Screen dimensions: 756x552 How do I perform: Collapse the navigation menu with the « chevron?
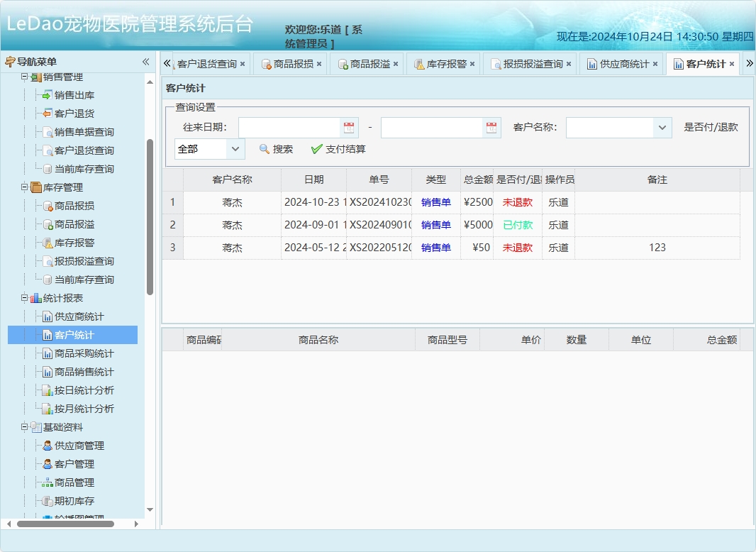pyautogui.click(x=145, y=61)
